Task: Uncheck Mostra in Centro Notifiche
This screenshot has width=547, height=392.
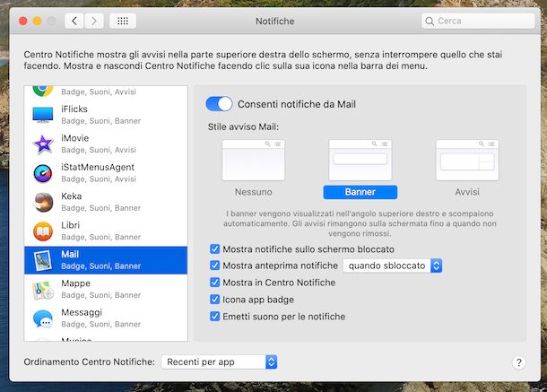Action: [x=214, y=282]
